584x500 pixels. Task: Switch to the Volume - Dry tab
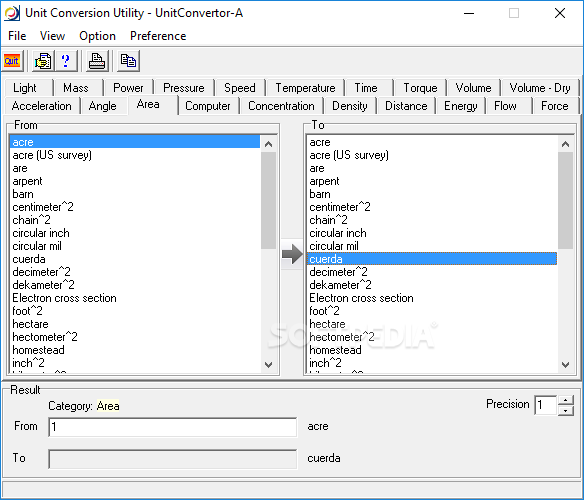click(540, 88)
